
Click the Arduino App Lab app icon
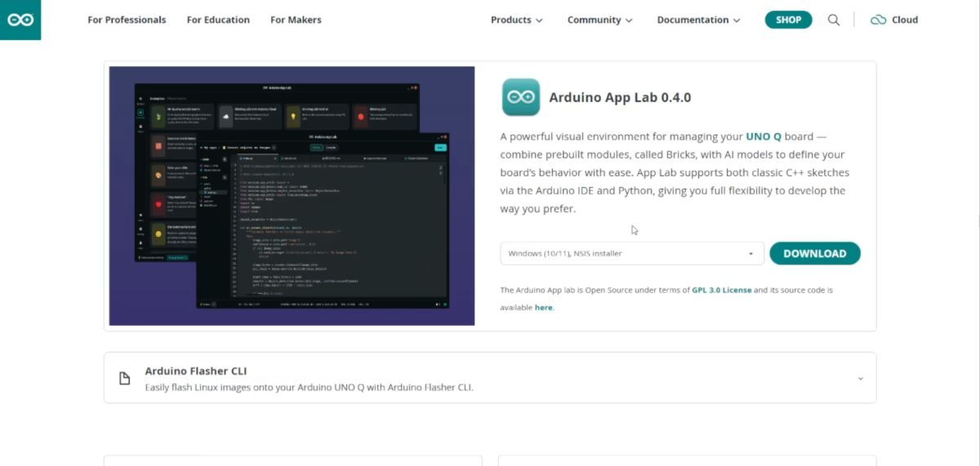pos(520,97)
